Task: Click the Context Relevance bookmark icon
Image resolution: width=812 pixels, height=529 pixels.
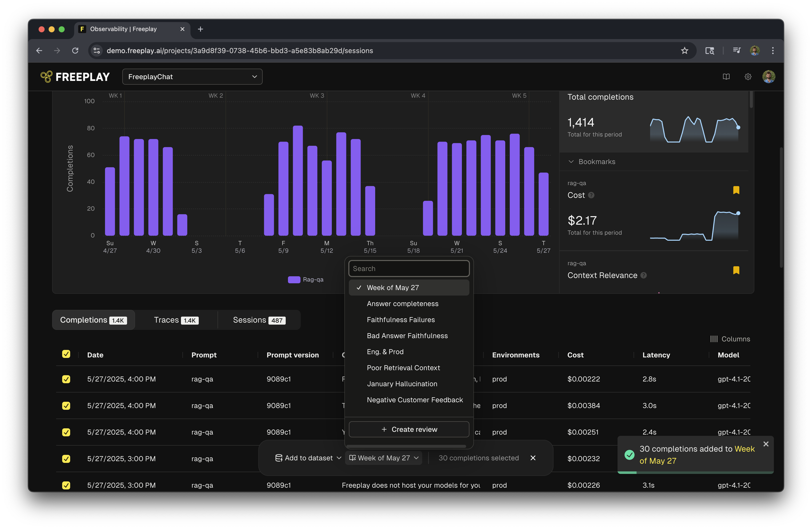Action: [736, 271]
